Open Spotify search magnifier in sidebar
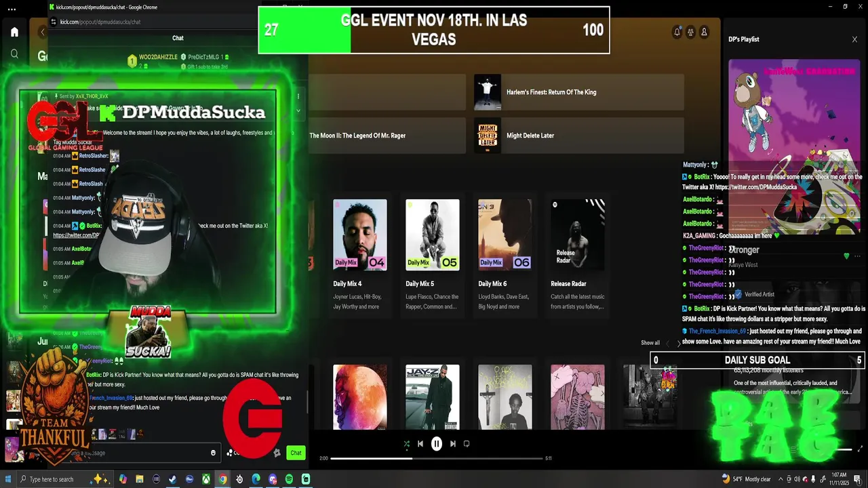Viewport: 868px width, 488px height. click(14, 54)
